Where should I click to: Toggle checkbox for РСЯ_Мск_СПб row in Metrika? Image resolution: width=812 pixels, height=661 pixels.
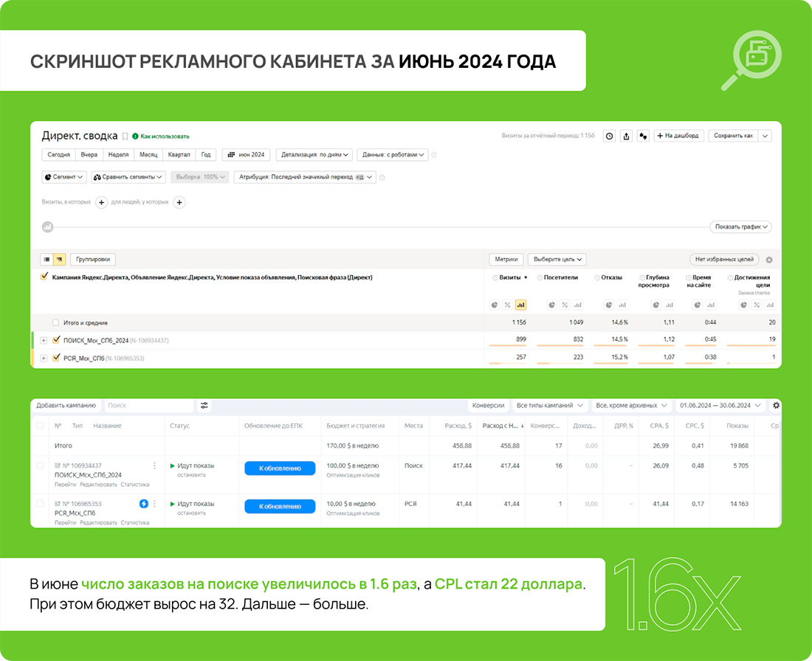coord(56,358)
